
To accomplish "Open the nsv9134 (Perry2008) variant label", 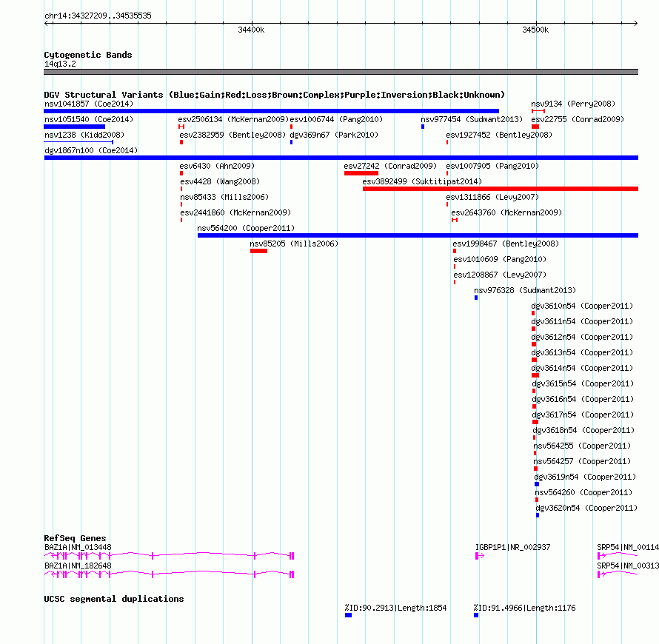I will coord(573,104).
